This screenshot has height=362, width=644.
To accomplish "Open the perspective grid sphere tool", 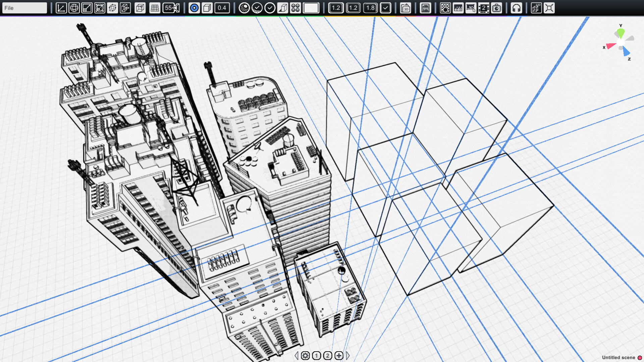I will [74, 8].
